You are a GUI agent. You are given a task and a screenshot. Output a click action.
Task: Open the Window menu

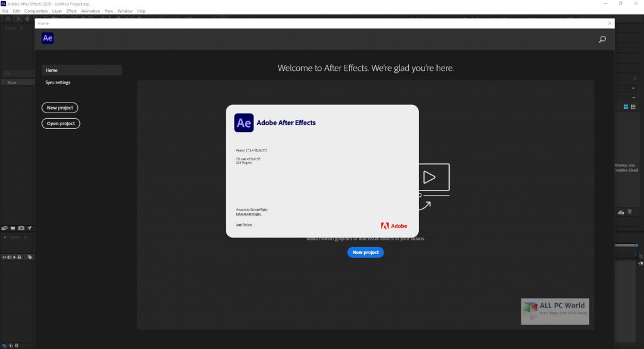pos(125,11)
